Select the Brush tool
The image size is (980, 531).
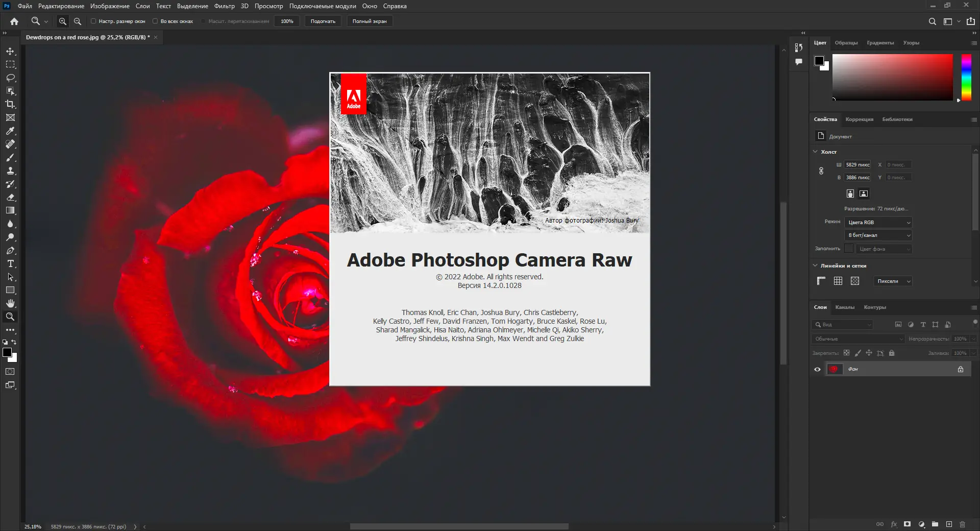point(10,157)
